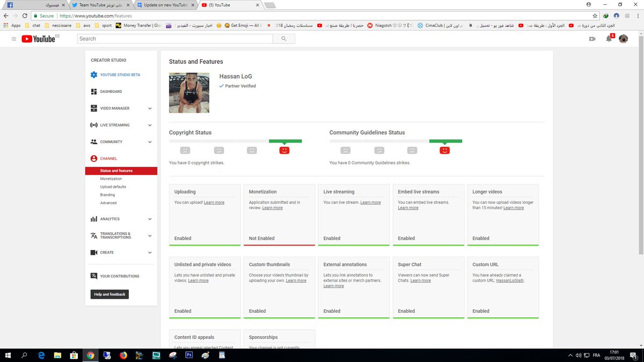Image resolution: width=644 pixels, height=362 pixels.
Task: Click the Community people icon
Action: click(x=94, y=142)
